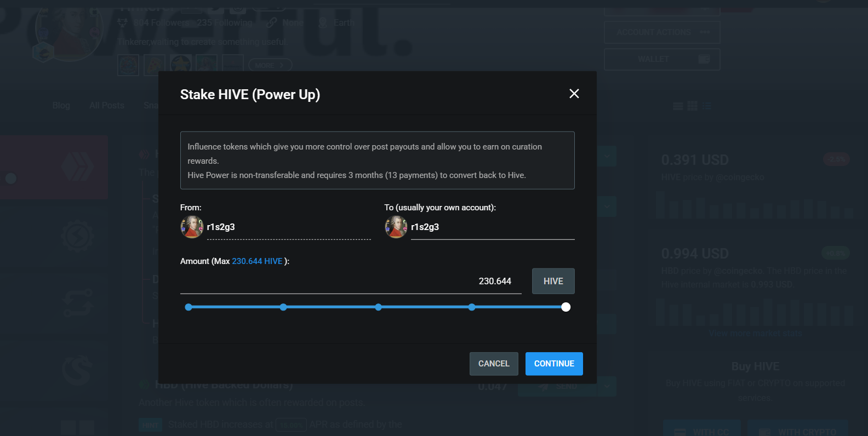
Task: Click the three-dots icon in Account Actions
Action: coord(705,32)
